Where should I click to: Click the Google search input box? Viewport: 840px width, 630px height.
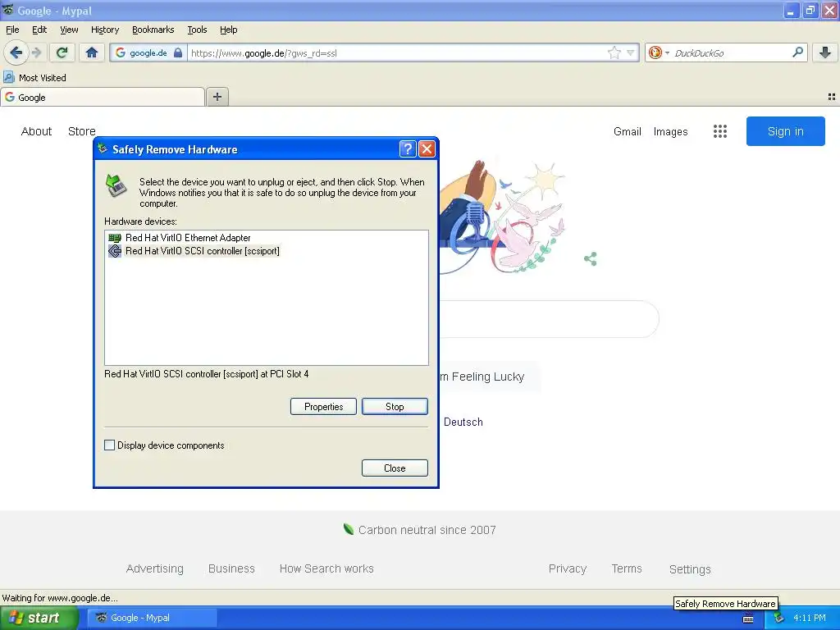[x=549, y=319]
